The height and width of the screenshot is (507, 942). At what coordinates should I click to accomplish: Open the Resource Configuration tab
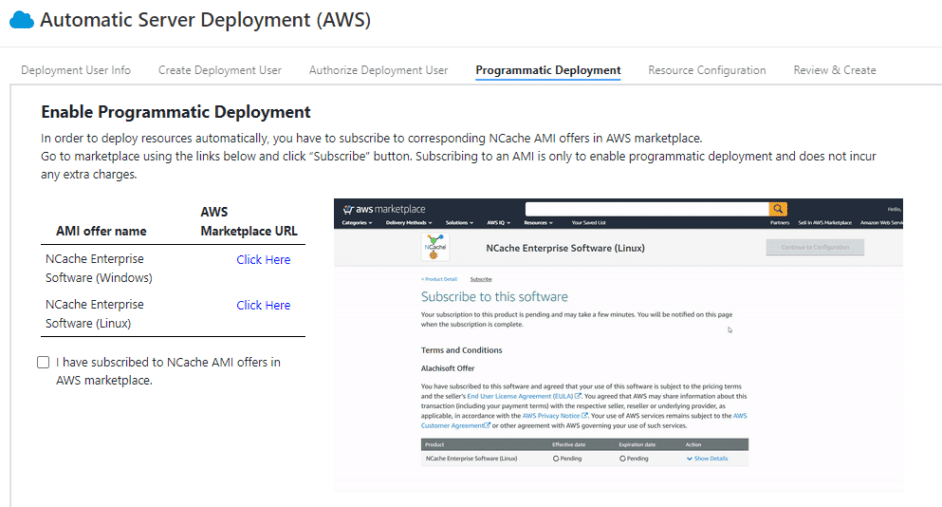pyautogui.click(x=707, y=70)
